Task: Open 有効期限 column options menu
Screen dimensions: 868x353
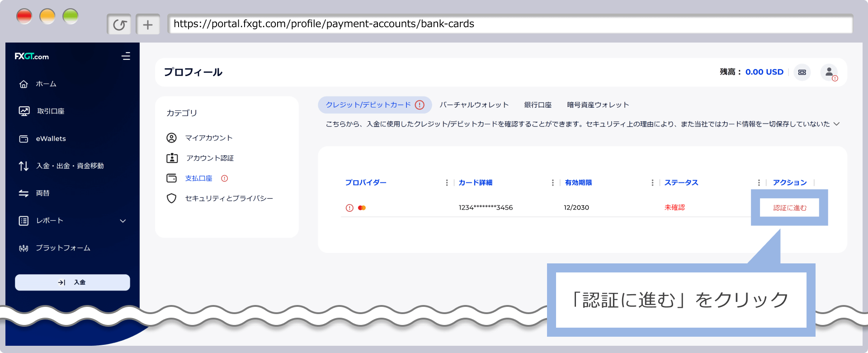Action: coord(652,183)
